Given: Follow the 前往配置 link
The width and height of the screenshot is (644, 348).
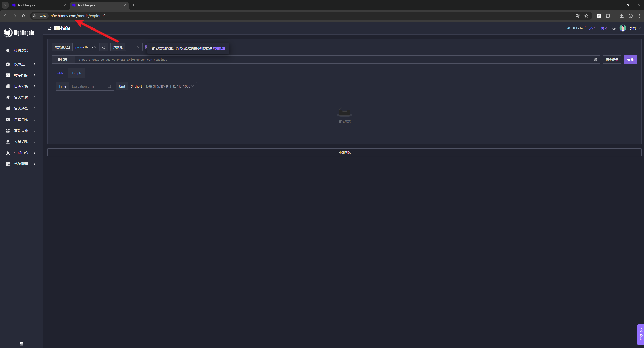Looking at the screenshot, I should [219, 48].
